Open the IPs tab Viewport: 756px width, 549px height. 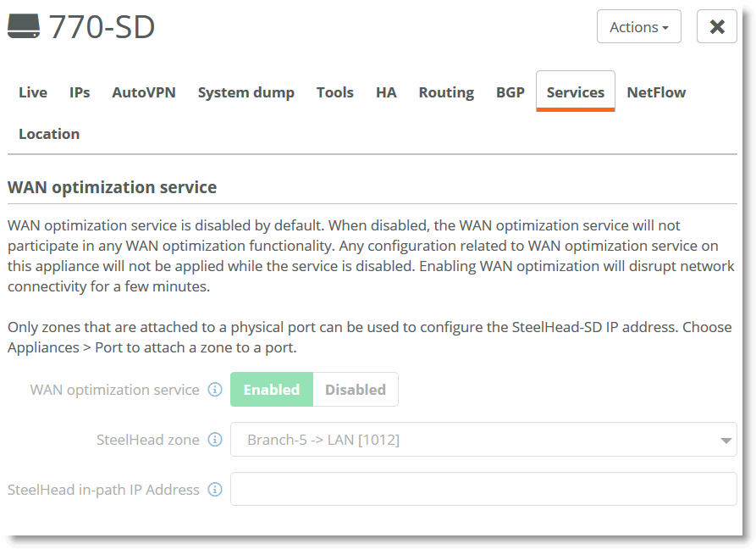coord(80,92)
